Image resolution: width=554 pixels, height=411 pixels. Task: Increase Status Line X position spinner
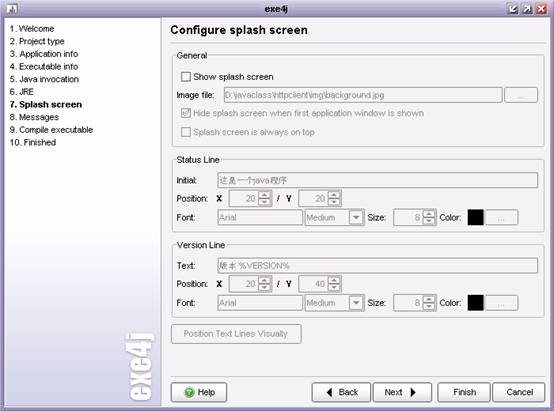264,194
